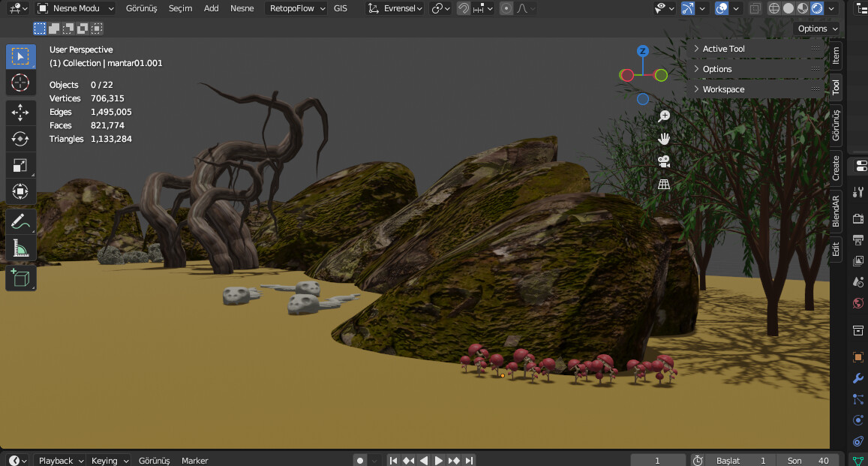This screenshot has width=868, height=466.
Task: Open the Evrensel transform orientation dropdown
Action: pos(395,8)
